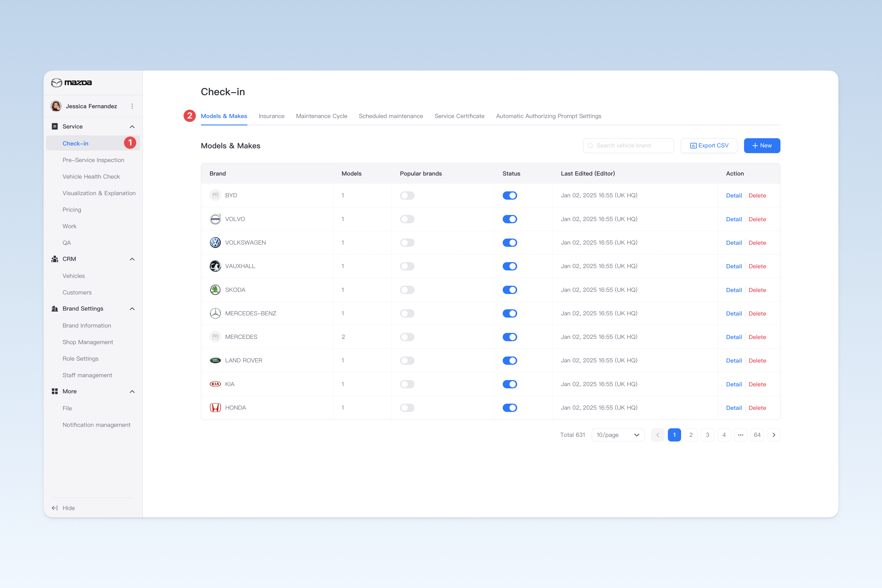
Task: Turn off Status for SKODA
Action: point(510,290)
